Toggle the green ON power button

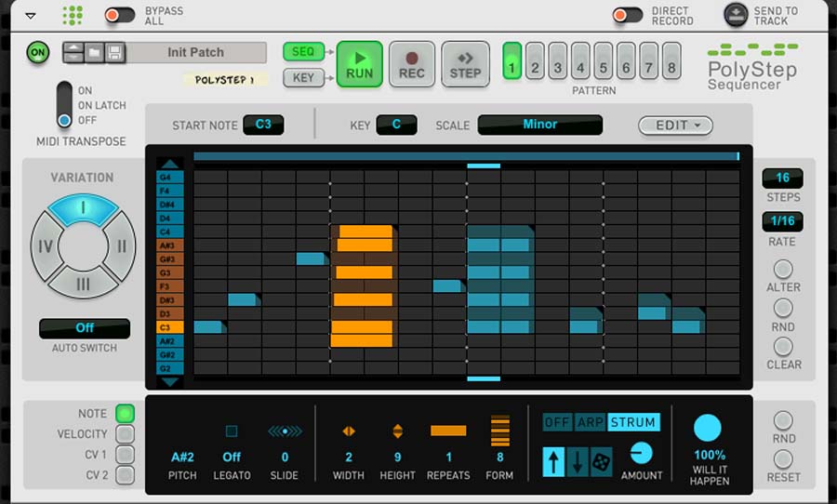pyautogui.click(x=38, y=52)
